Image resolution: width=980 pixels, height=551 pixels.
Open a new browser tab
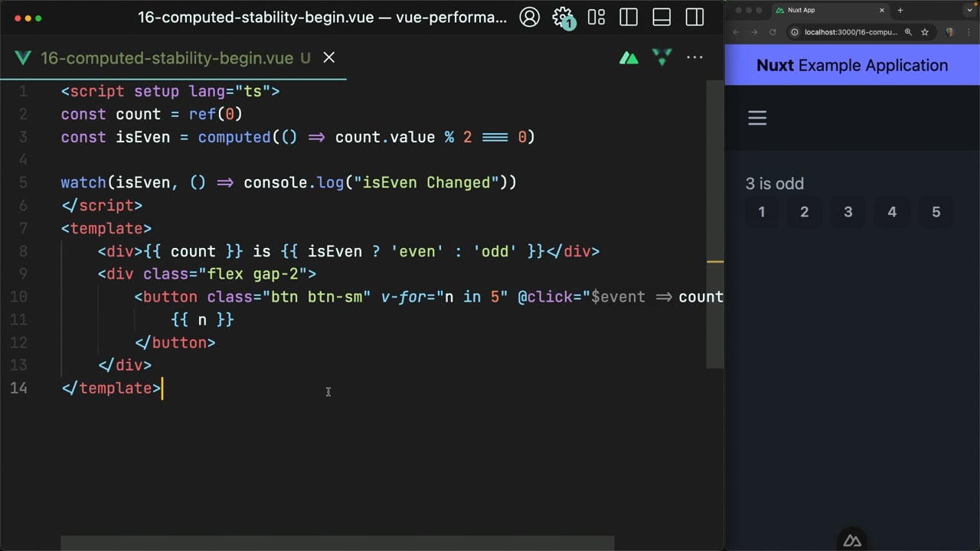[900, 10]
